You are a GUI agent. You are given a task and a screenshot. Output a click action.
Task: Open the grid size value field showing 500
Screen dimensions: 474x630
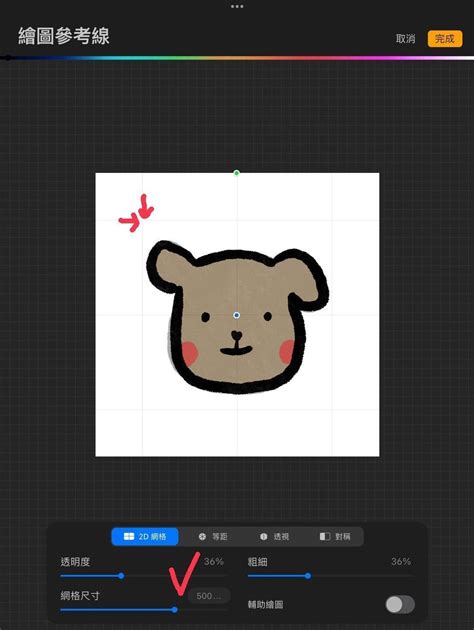[209, 596]
